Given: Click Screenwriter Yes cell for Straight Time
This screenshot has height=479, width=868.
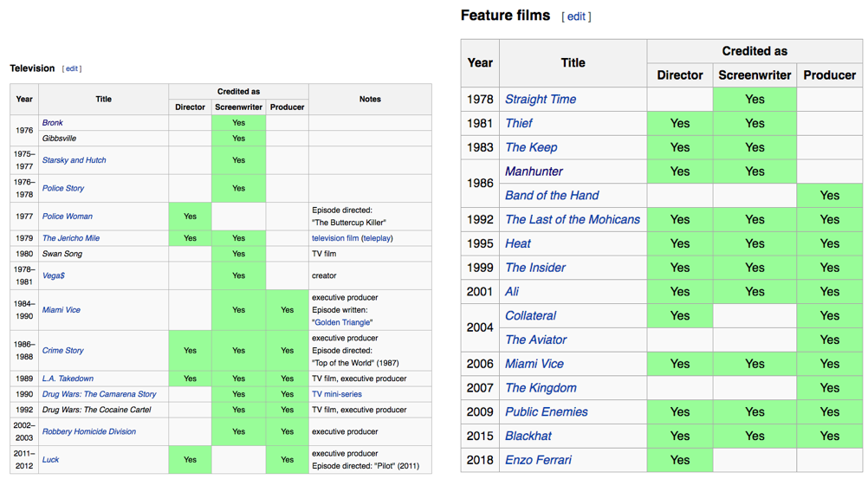Looking at the screenshot, I should coord(755,99).
